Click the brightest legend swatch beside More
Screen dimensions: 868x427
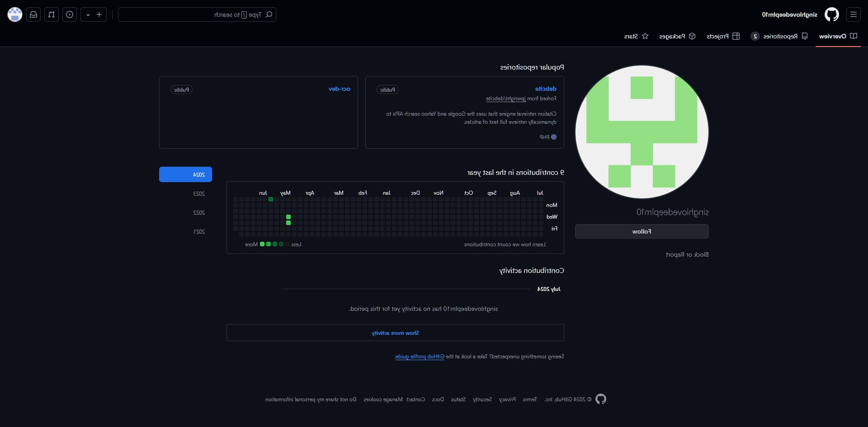262,244
